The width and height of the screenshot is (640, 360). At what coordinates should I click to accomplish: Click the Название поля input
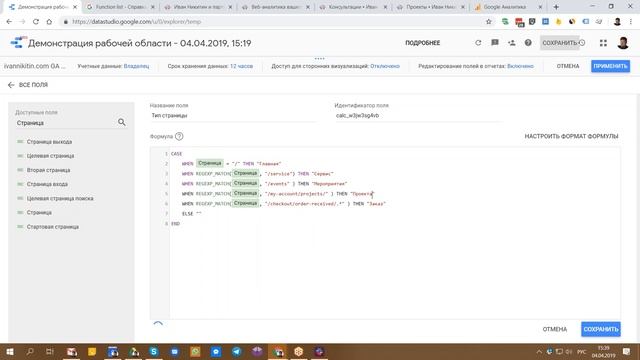[x=233, y=116]
